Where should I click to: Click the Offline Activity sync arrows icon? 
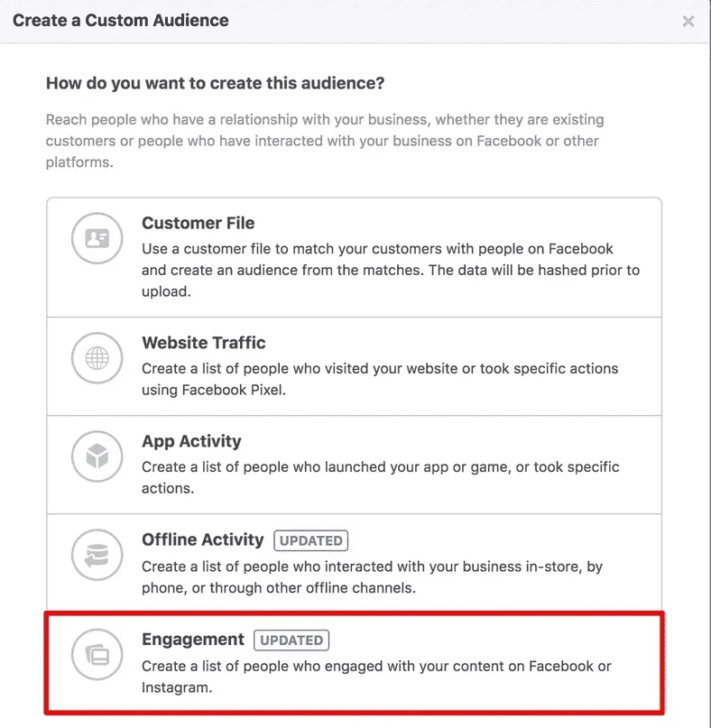coord(97,555)
